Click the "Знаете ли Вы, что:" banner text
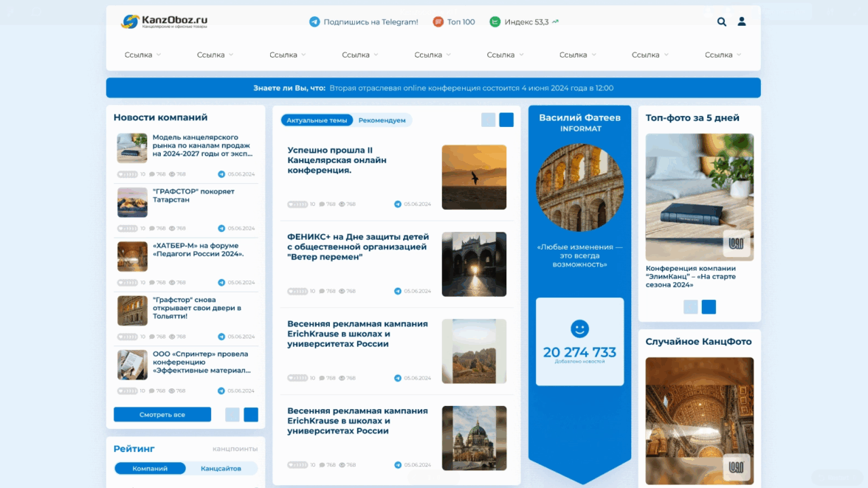The image size is (868, 488). [289, 88]
